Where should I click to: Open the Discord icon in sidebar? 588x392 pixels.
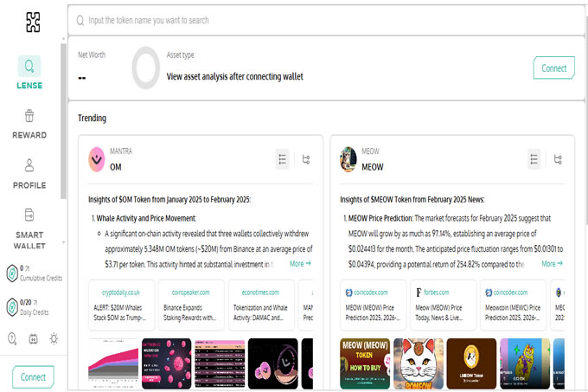coord(33,339)
